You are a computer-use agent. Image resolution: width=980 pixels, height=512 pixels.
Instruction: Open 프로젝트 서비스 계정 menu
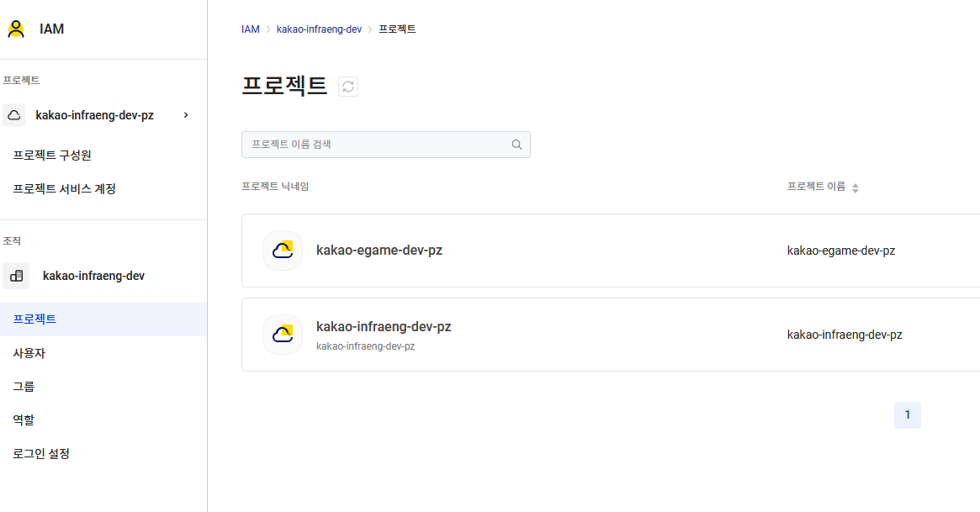65,188
